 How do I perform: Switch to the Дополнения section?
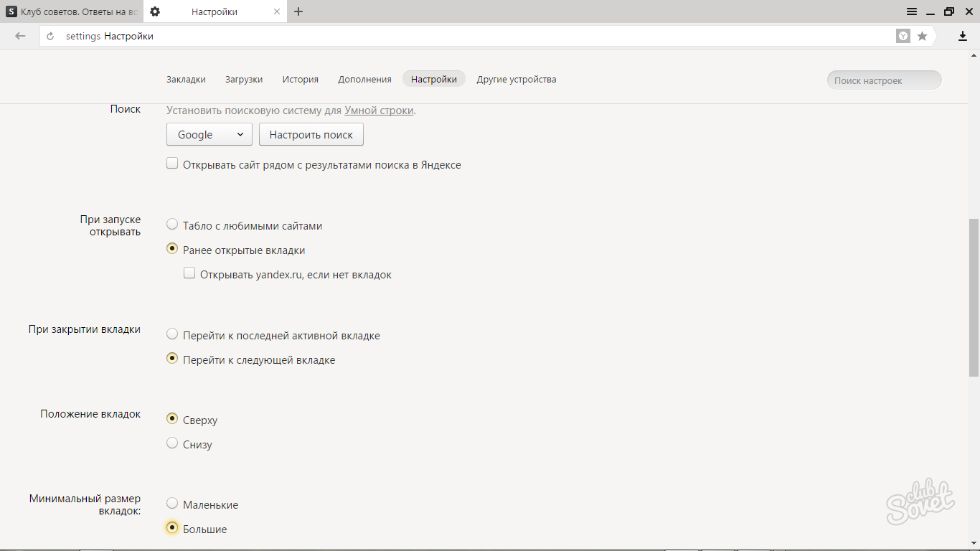pyautogui.click(x=364, y=79)
